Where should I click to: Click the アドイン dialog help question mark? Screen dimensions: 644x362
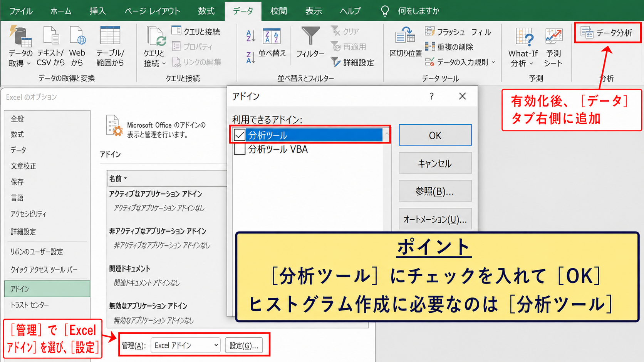[432, 96]
